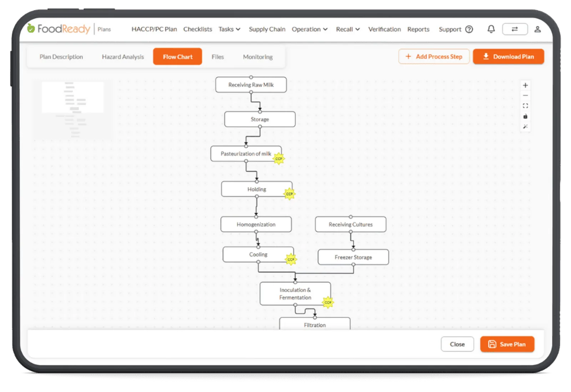571x392 pixels.
Task: Open the Verification menu item
Action: (384, 29)
